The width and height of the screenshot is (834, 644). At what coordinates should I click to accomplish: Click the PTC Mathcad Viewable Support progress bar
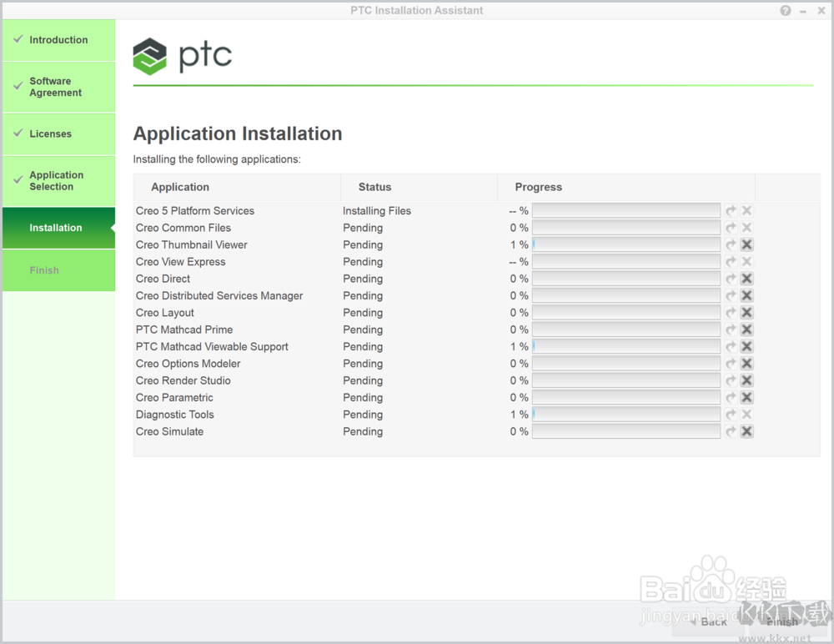pos(626,347)
